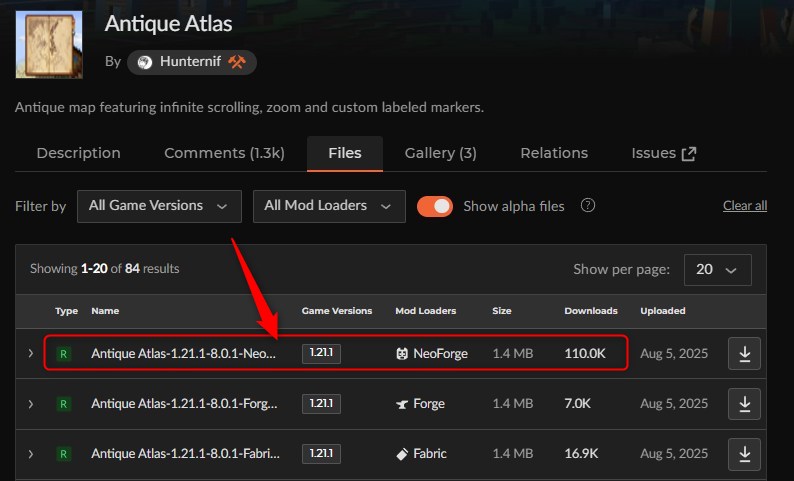794x481 pixels.
Task: Click the Name column header
Action: coord(105,311)
